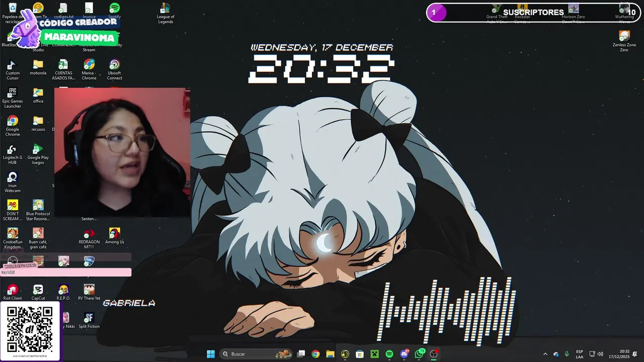Viewport: 644px width, 362px height.
Task: Open the Zenless Zone Zero desktop shortcut
Action: tap(624, 41)
